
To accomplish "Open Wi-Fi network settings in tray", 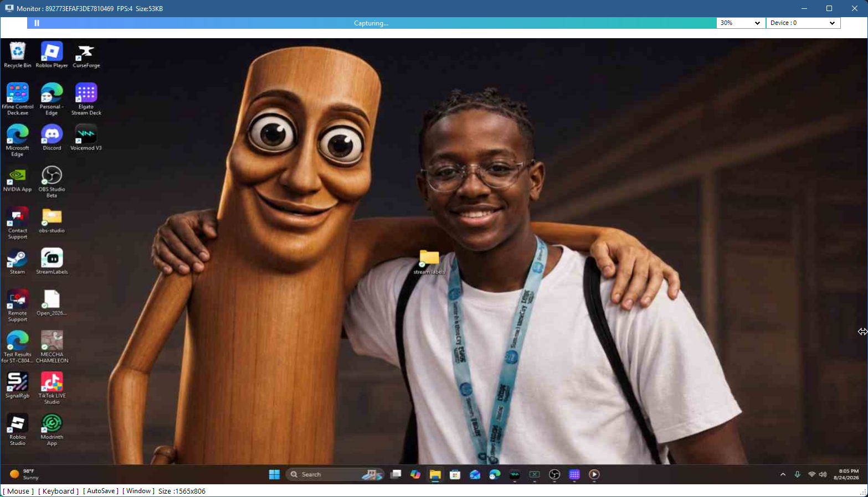I will (x=811, y=474).
